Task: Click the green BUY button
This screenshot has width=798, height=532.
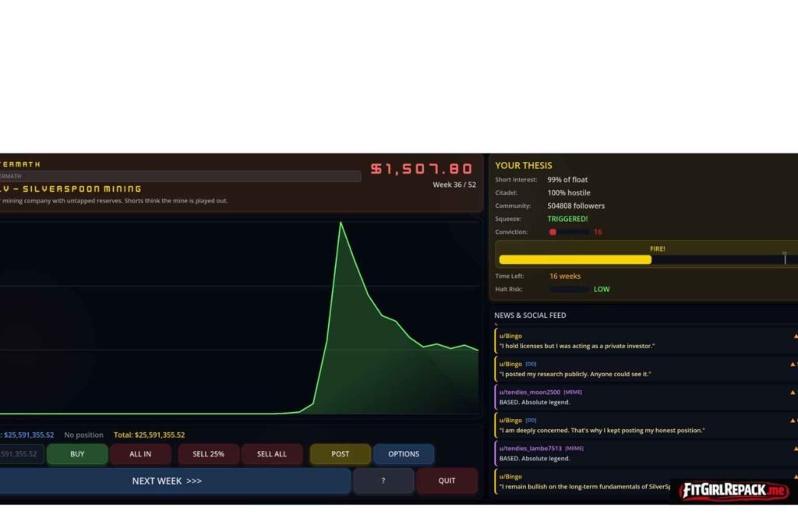Action: point(77,454)
